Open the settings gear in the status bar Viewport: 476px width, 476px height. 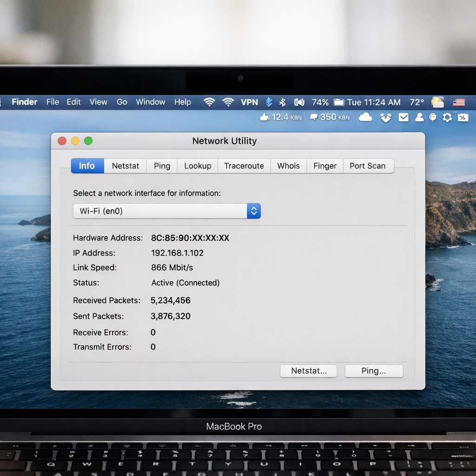pyautogui.click(x=447, y=118)
